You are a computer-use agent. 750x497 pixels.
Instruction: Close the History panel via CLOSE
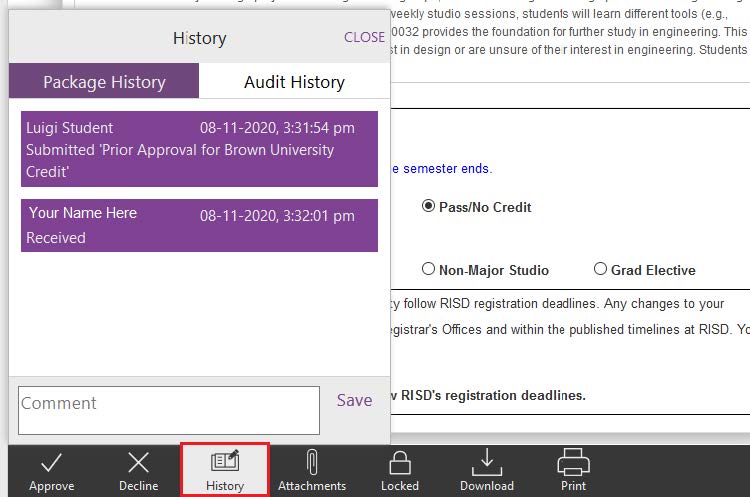tap(364, 37)
